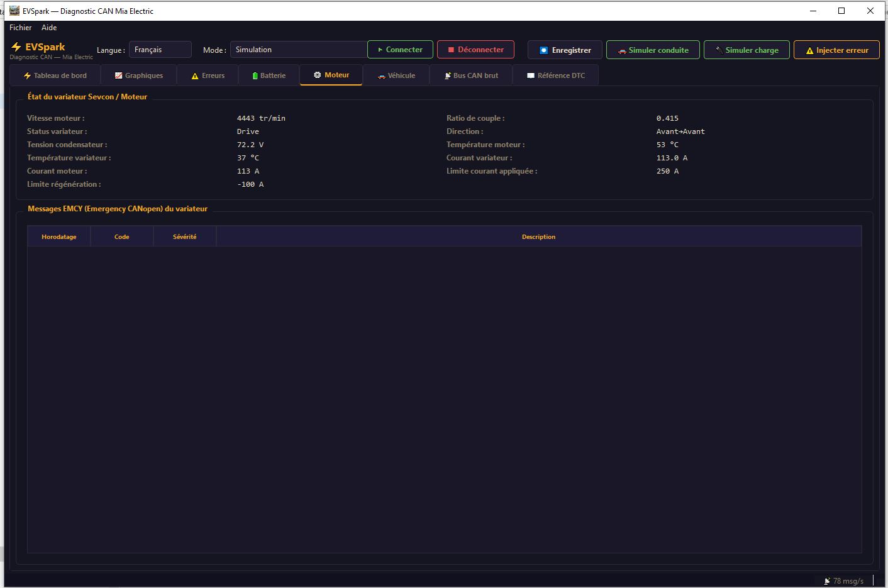The width and height of the screenshot is (888, 588).
Task: Start recording with Enregistrer button
Action: pyautogui.click(x=564, y=50)
